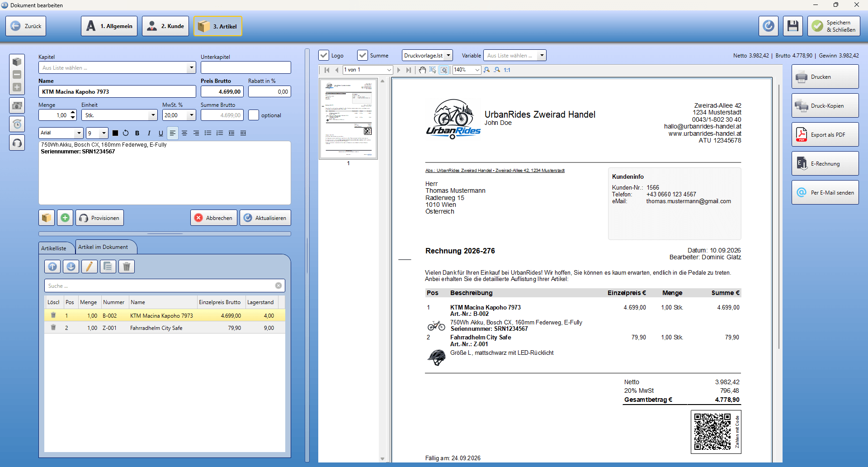This screenshot has width=868, height=467.
Task: Tick the optional checkbox
Action: tap(254, 115)
